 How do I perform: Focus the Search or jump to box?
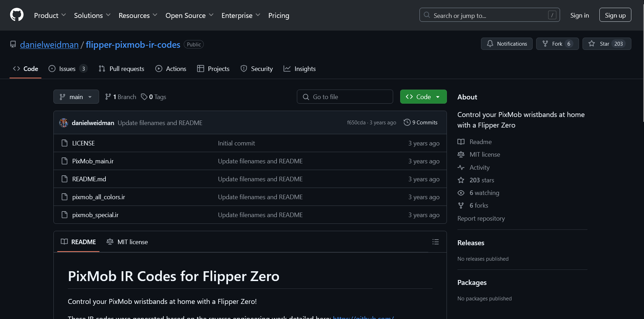click(489, 15)
